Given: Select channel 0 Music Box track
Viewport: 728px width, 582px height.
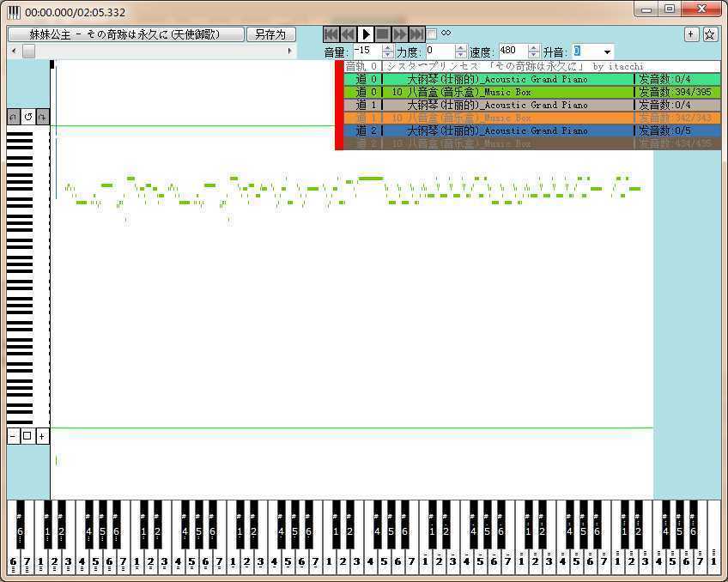Looking at the screenshot, I should 532,92.
